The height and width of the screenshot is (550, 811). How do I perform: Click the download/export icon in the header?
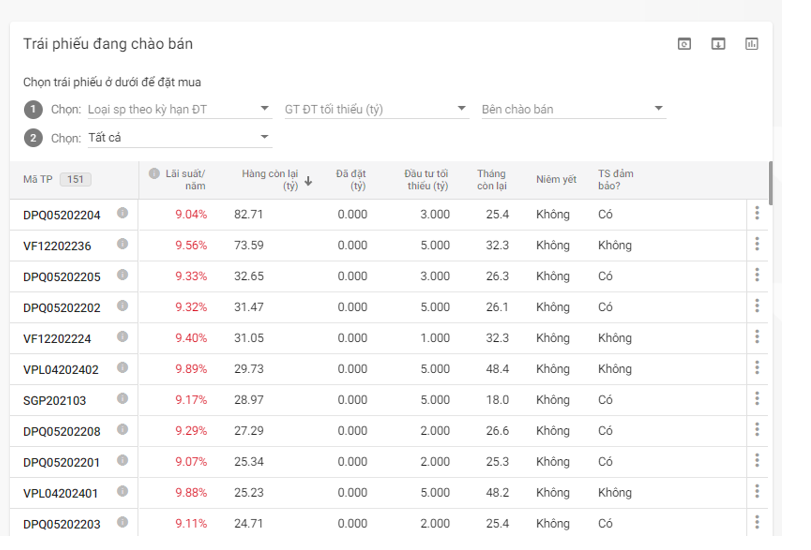[718, 44]
